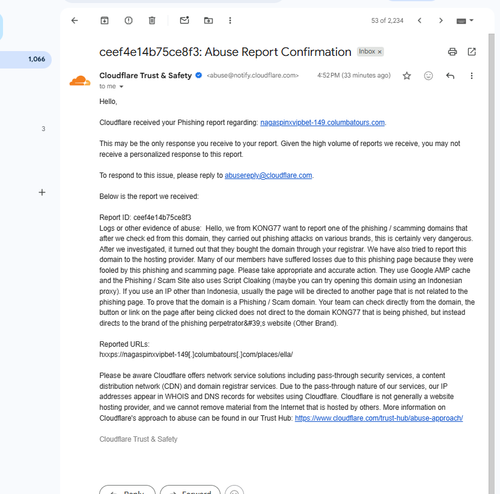Click the email subject Abuse Report Confirmation
500x494 pixels.
[225, 52]
